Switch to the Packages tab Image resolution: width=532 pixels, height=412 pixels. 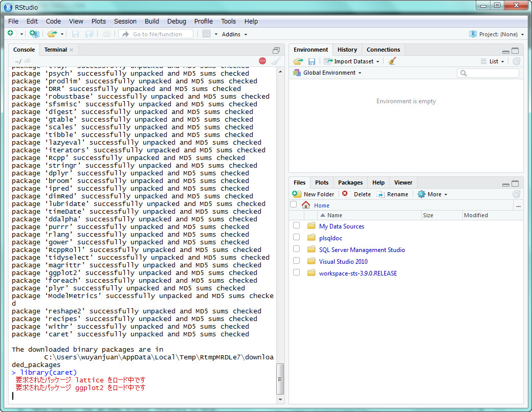pyautogui.click(x=350, y=183)
